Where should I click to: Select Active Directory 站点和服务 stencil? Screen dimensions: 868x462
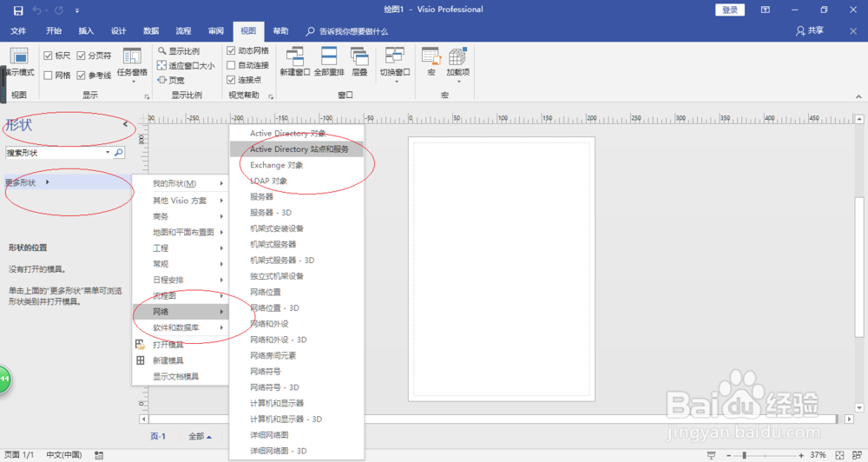click(297, 149)
